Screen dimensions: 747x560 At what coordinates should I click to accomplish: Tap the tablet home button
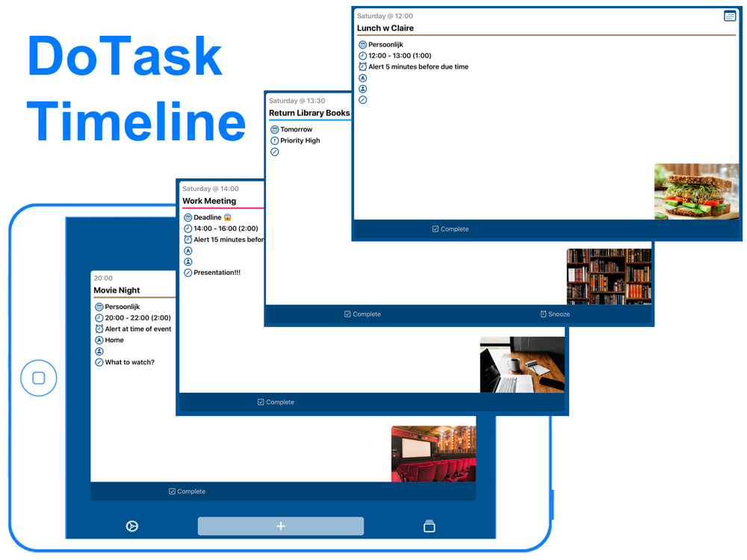pyautogui.click(x=39, y=378)
